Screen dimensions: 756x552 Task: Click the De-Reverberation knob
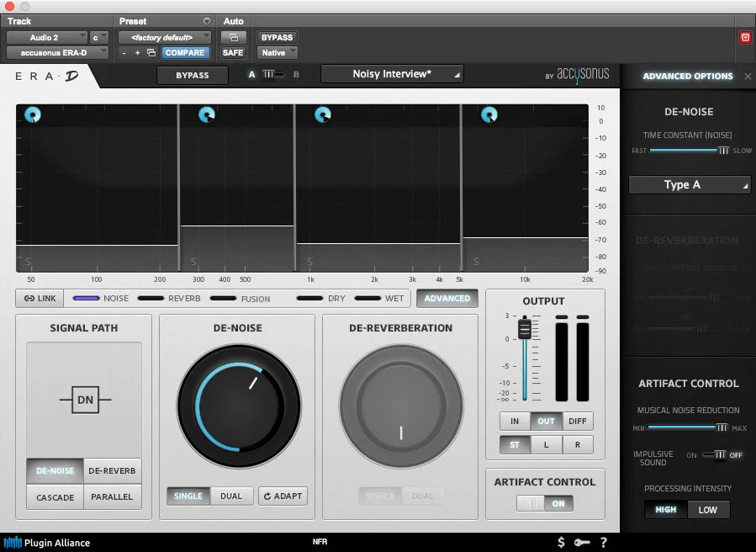[401, 406]
